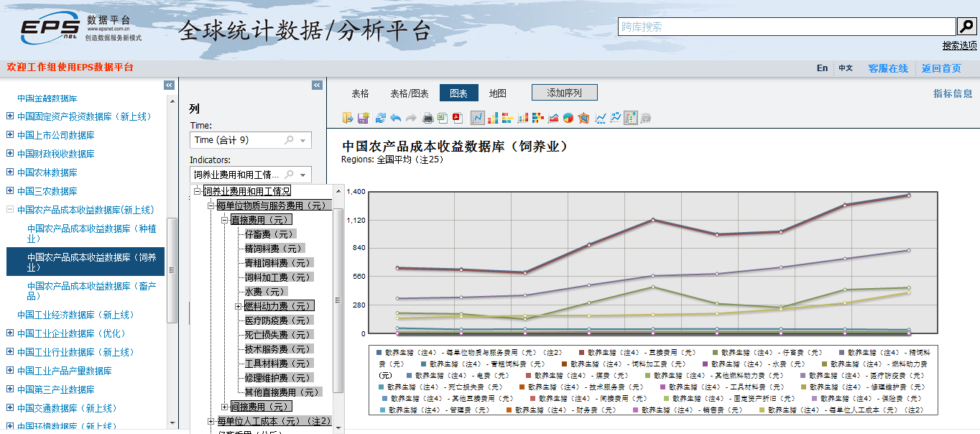Click the search icon in Time selector
The image size is (980, 434).
coord(290,140)
